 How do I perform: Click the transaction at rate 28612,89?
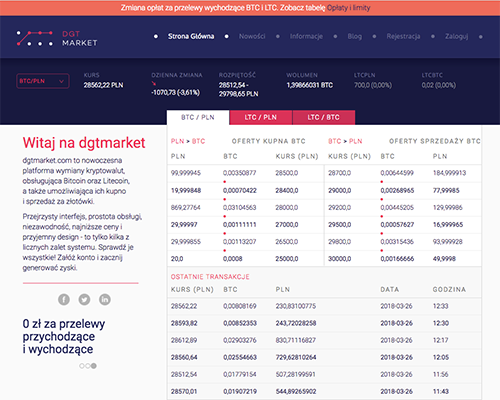pyautogui.click(x=324, y=340)
